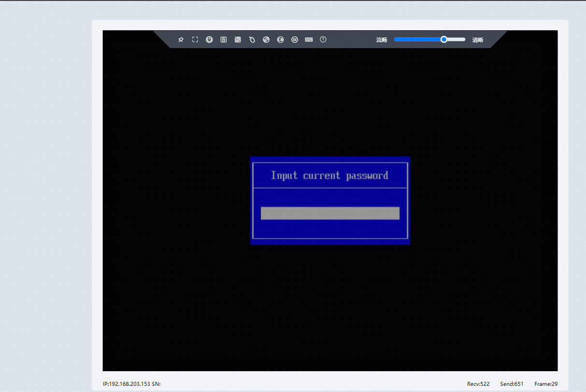The image size is (586, 392).
Task: Click the mouse settings icon
Action: coord(252,40)
